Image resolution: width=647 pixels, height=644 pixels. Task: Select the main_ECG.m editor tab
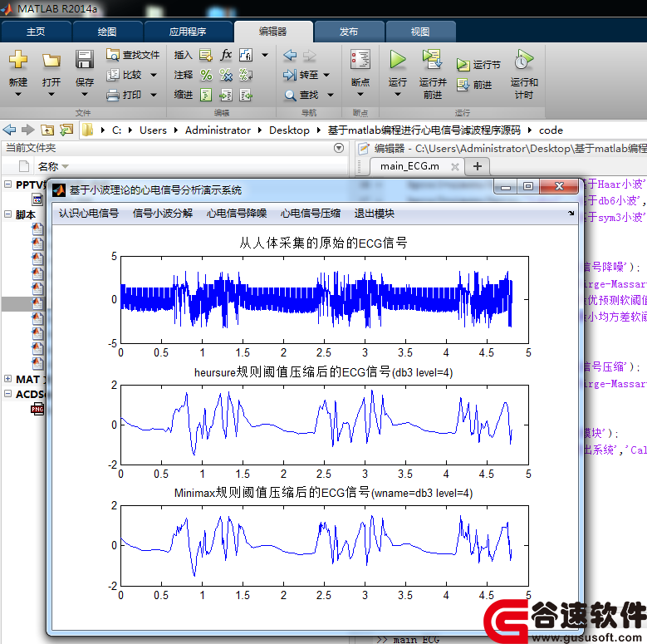pos(409,166)
